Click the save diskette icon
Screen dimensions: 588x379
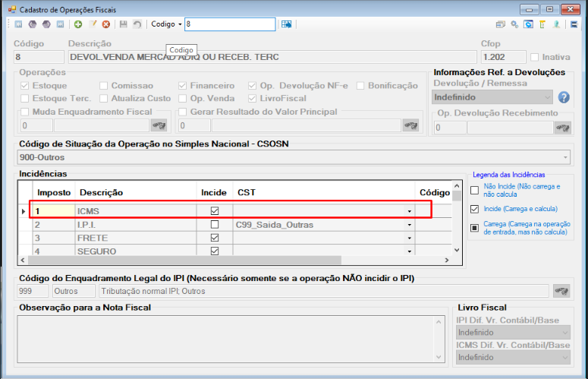(124, 24)
